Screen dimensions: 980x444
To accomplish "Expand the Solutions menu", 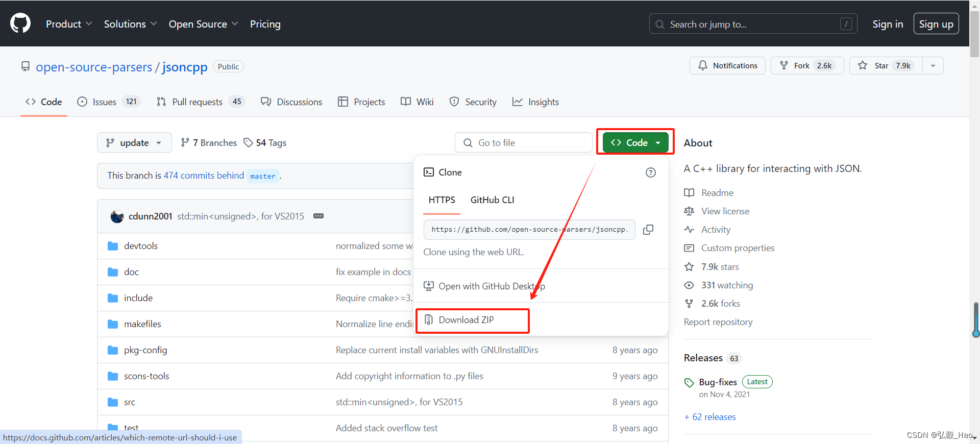I will click(130, 24).
